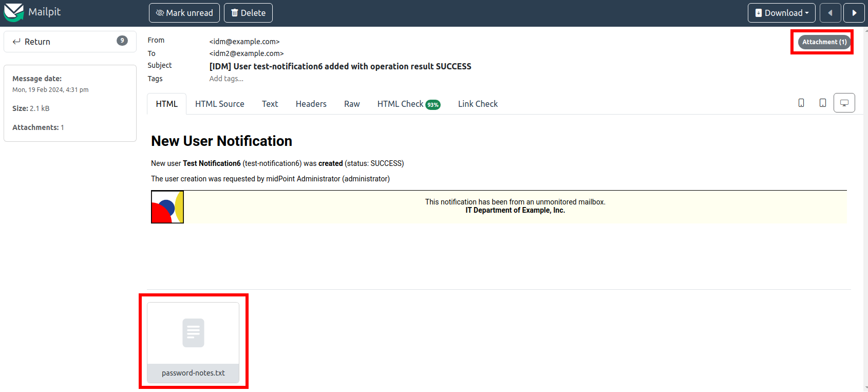Mark this message as unread

184,13
